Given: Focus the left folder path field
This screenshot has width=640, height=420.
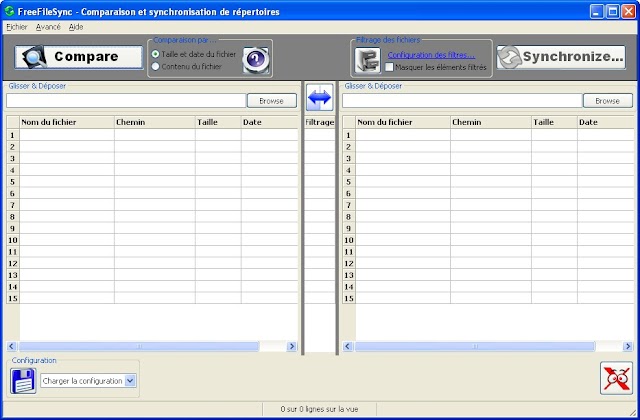Looking at the screenshot, I should pyautogui.click(x=126, y=101).
